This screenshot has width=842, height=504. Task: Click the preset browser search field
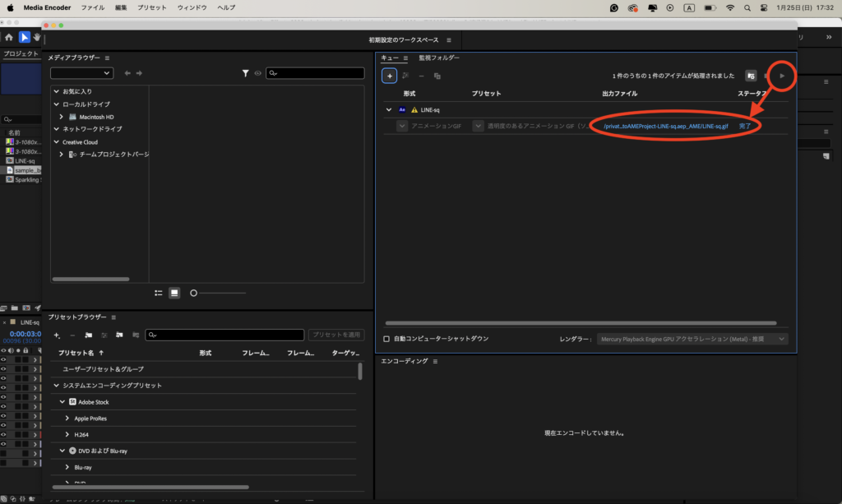click(224, 335)
